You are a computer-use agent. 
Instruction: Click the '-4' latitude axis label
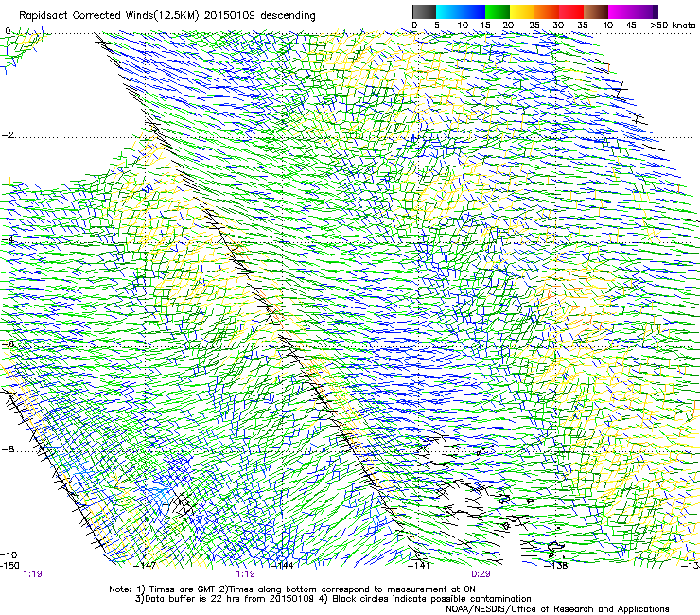point(8,239)
